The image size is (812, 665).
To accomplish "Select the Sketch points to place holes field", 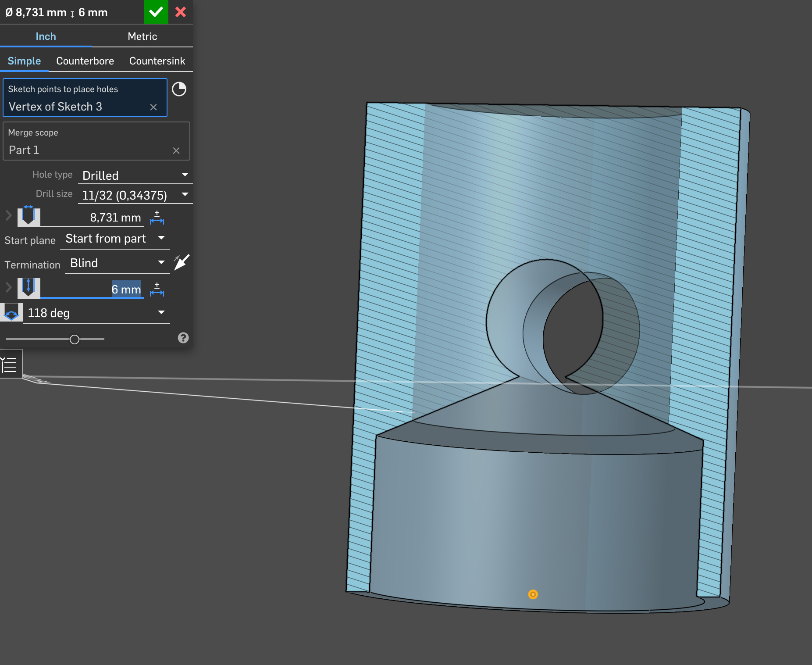I will (85, 98).
